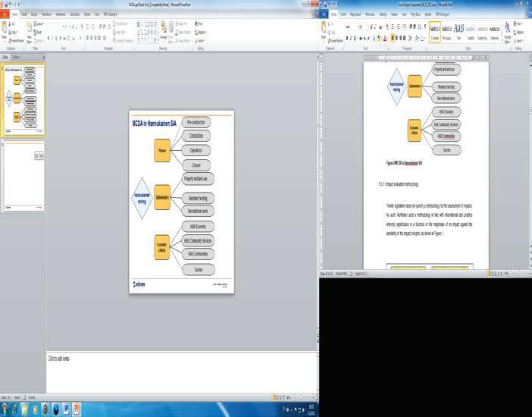Open Internet Explorer from the taskbar
The width and height of the screenshot is (532, 417).
tap(14, 409)
